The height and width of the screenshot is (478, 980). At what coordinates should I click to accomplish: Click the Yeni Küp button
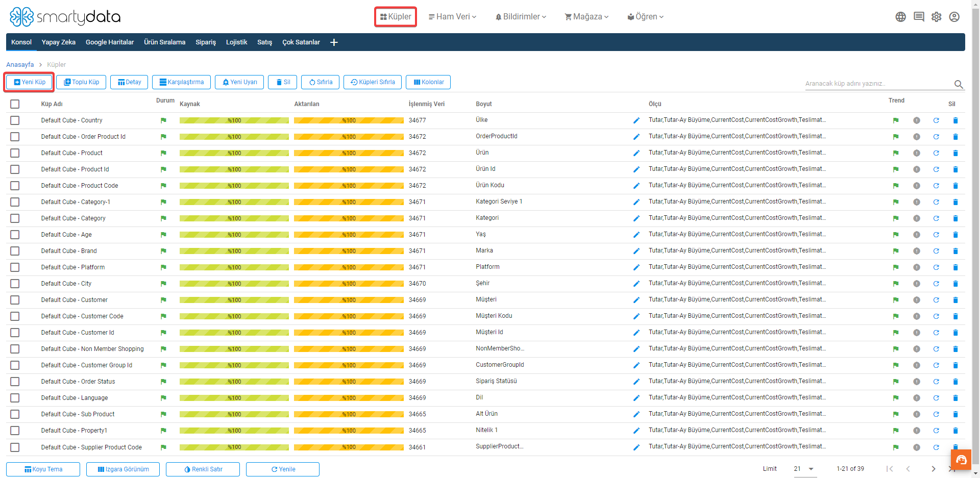coord(30,82)
